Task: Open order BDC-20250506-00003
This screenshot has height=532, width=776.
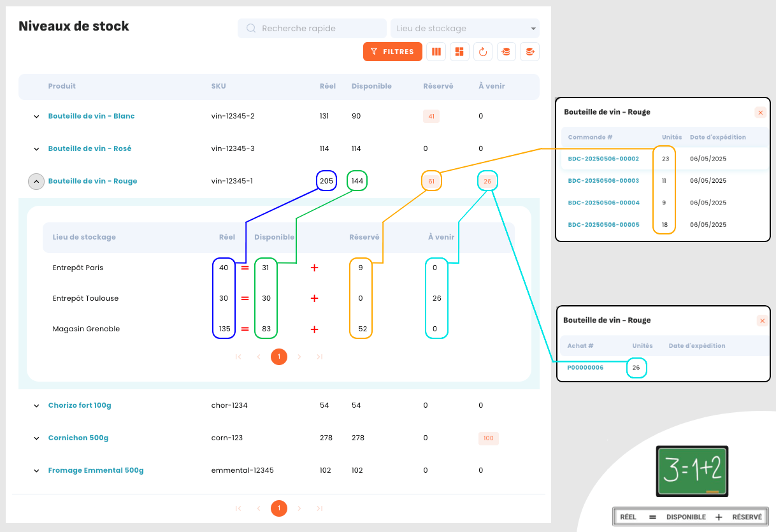Action: point(603,181)
